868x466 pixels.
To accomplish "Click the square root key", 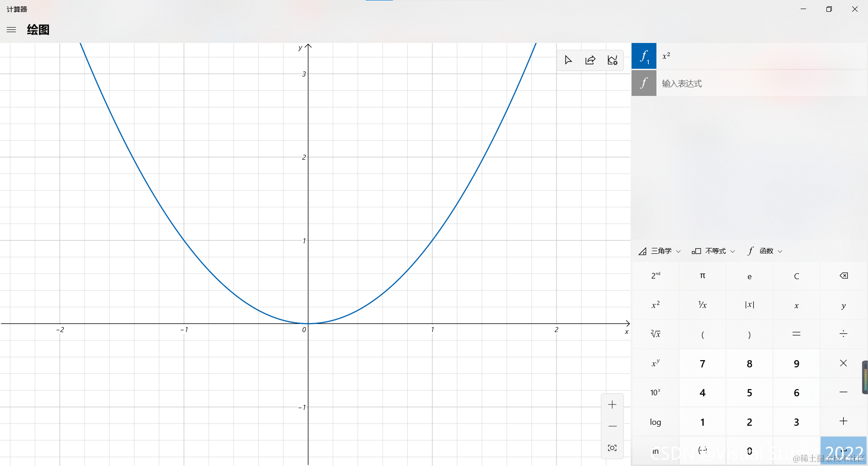I will pyautogui.click(x=656, y=334).
